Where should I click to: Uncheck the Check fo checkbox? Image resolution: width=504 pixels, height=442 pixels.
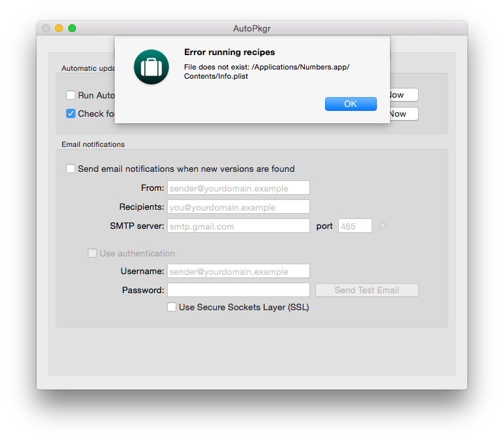point(70,113)
